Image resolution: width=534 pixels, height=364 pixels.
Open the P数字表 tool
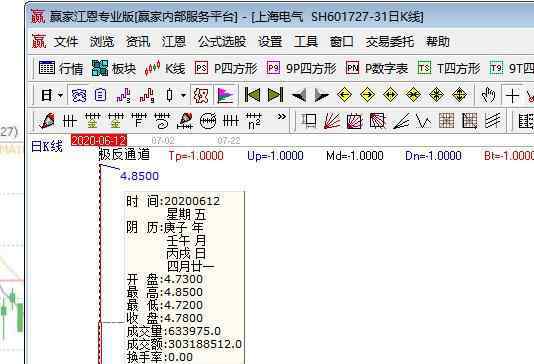click(377, 68)
